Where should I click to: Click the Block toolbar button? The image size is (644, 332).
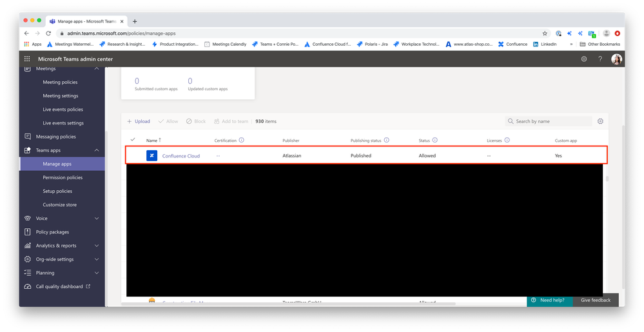coord(196,121)
